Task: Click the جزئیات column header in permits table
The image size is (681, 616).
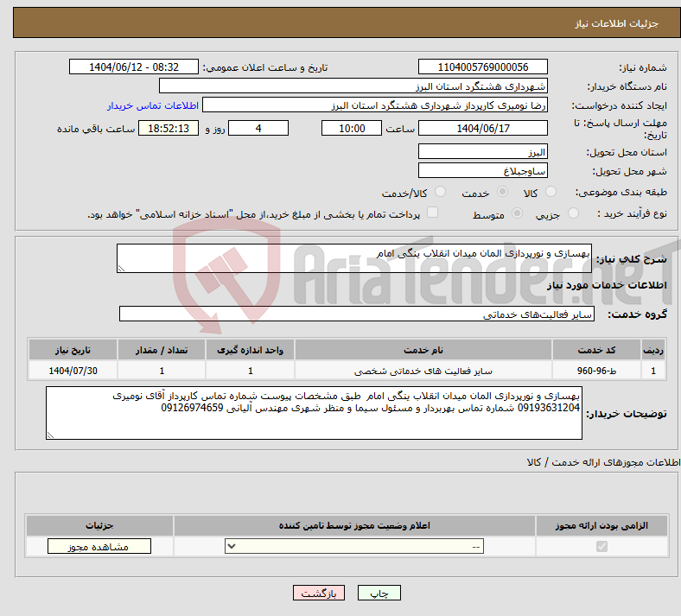Action: click(99, 525)
